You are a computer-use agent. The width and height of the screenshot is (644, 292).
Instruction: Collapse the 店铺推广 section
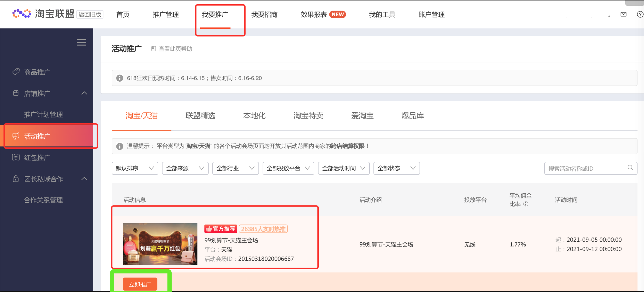tap(84, 93)
